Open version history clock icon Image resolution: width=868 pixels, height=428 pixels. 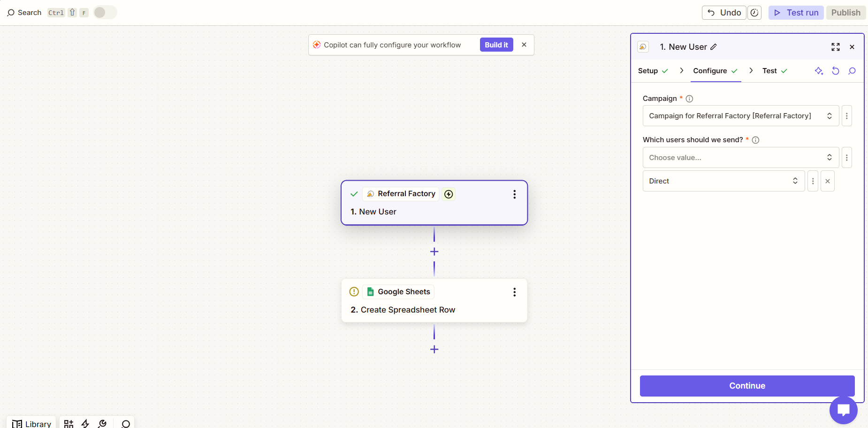pyautogui.click(x=754, y=13)
